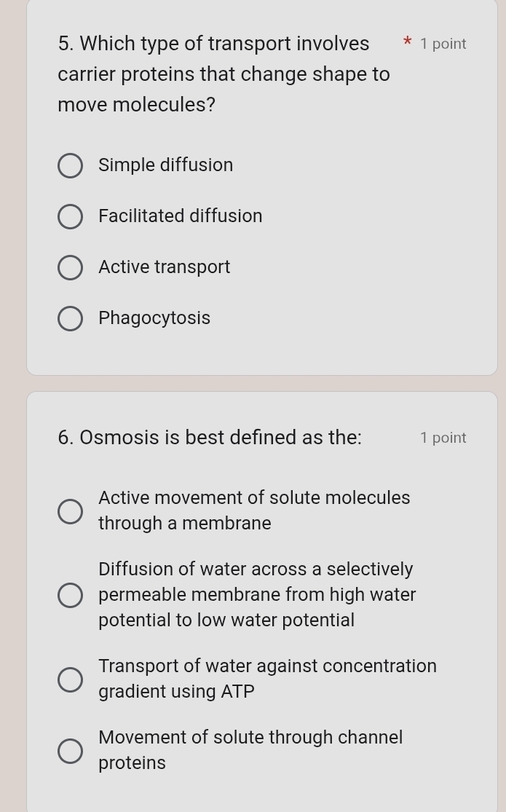Image resolution: width=506 pixels, height=812 pixels.
Task: Select movement of solute through channel proteins
Action: click(x=71, y=751)
